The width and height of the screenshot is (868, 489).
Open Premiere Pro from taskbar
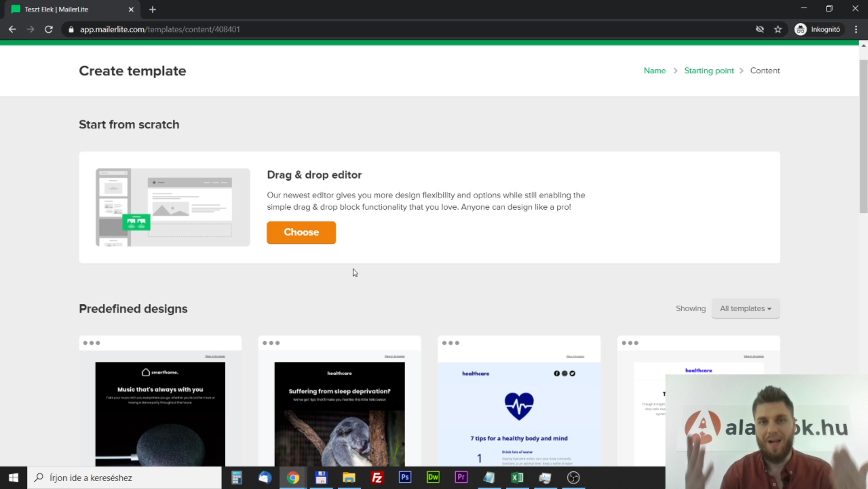click(x=461, y=478)
